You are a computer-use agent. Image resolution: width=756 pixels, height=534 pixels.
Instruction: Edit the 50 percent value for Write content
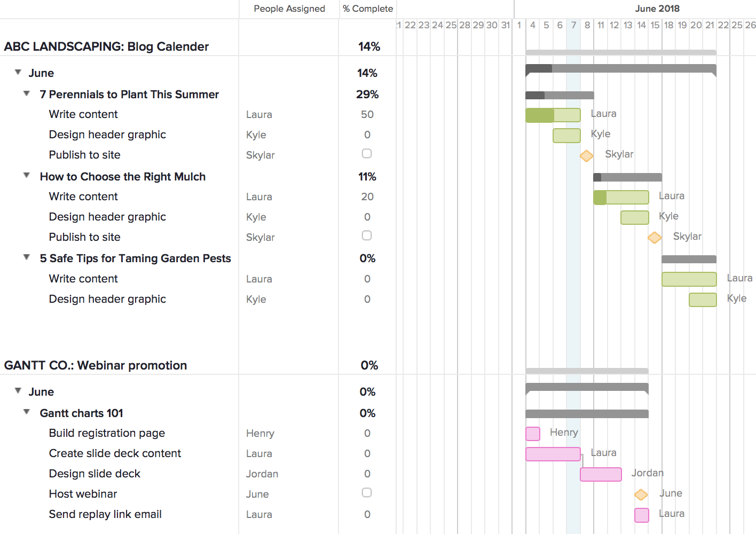[367, 114]
